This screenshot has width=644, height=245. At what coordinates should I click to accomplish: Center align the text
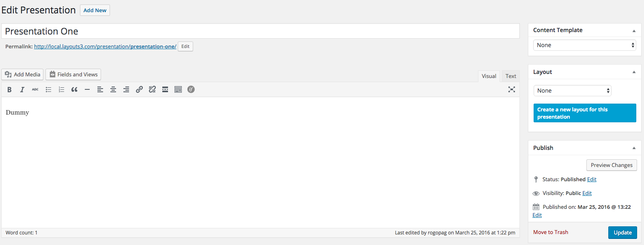(x=113, y=89)
